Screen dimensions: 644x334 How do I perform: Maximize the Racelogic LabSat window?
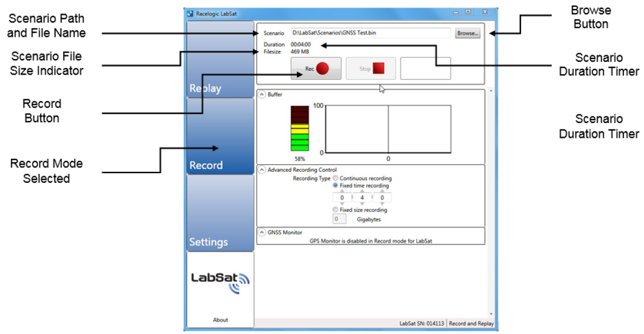(468, 12)
